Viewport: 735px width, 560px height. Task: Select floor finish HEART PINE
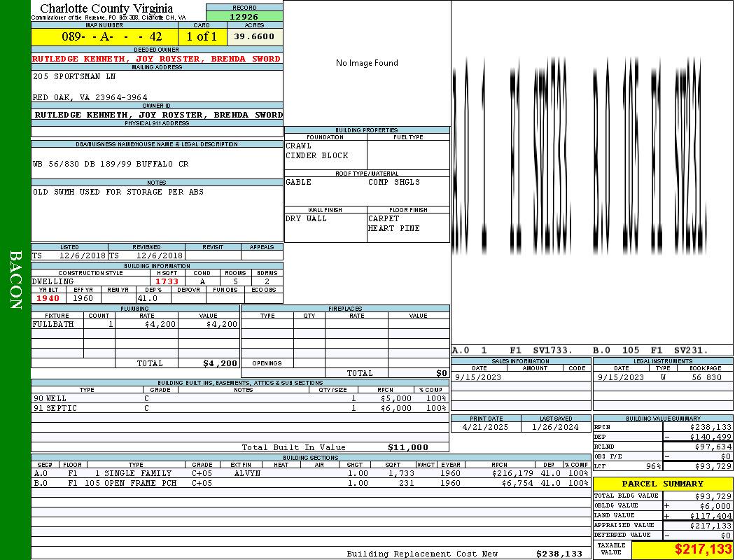pyautogui.click(x=393, y=229)
